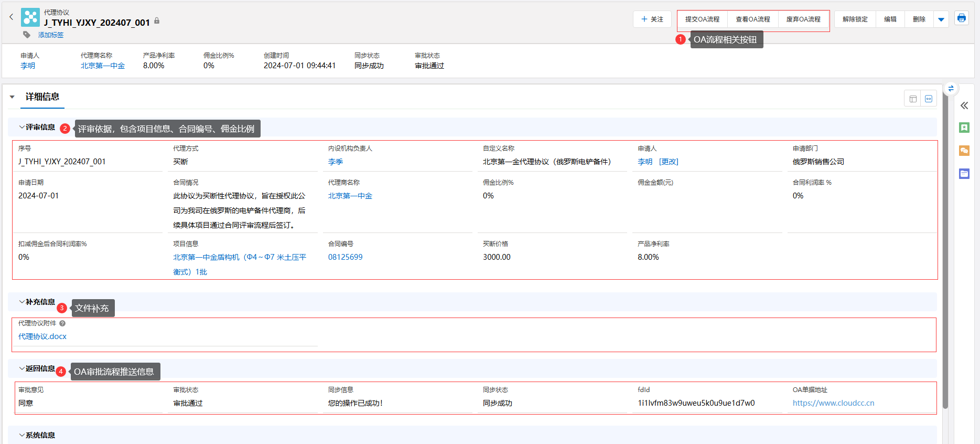Viewport: 980px width, 444px height.
Task: Select the 详细信息 tab
Action: click(42, 97)
